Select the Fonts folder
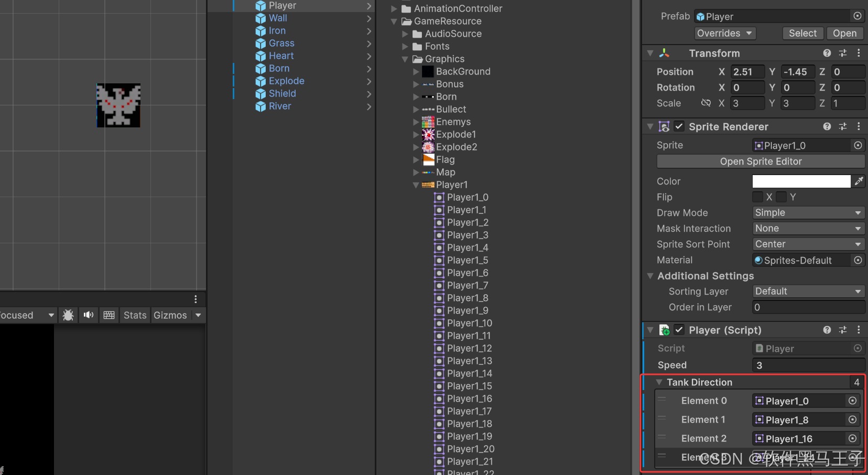 (437, 46)
